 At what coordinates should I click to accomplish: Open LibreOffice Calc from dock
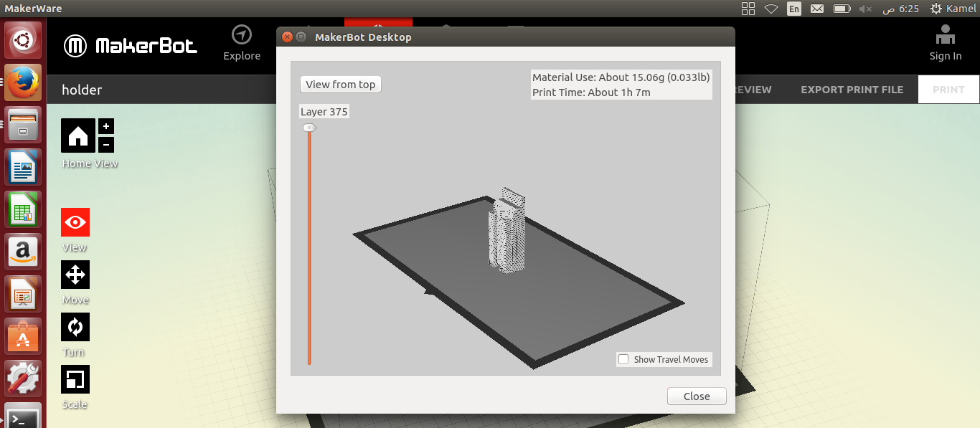[x=24, y=209]
